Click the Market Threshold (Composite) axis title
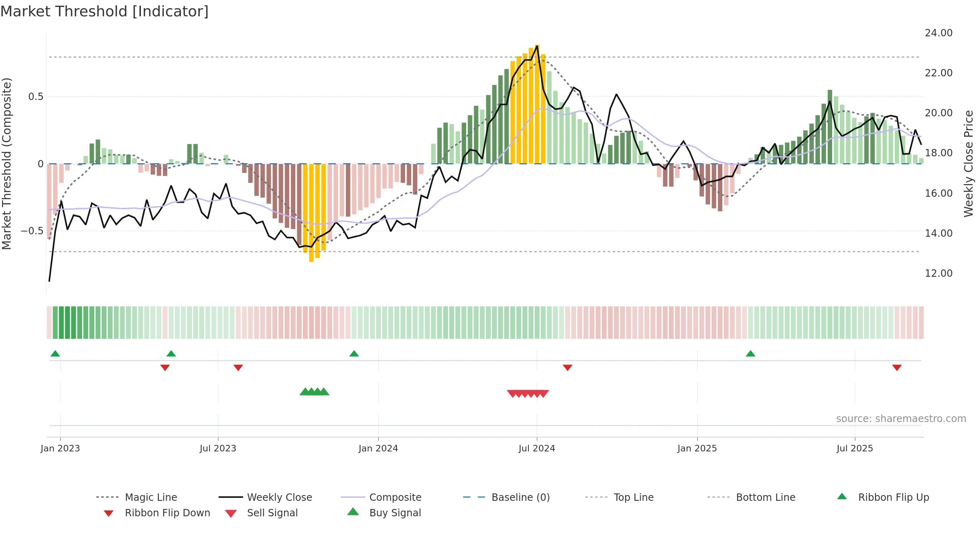Screen dimensions: 980x551 (7, 164)
